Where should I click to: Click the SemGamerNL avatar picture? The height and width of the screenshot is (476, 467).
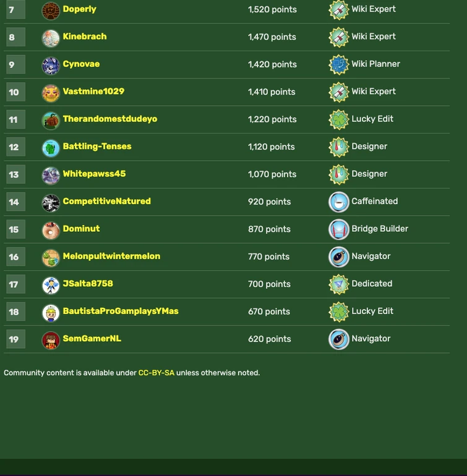click(51, 340)
